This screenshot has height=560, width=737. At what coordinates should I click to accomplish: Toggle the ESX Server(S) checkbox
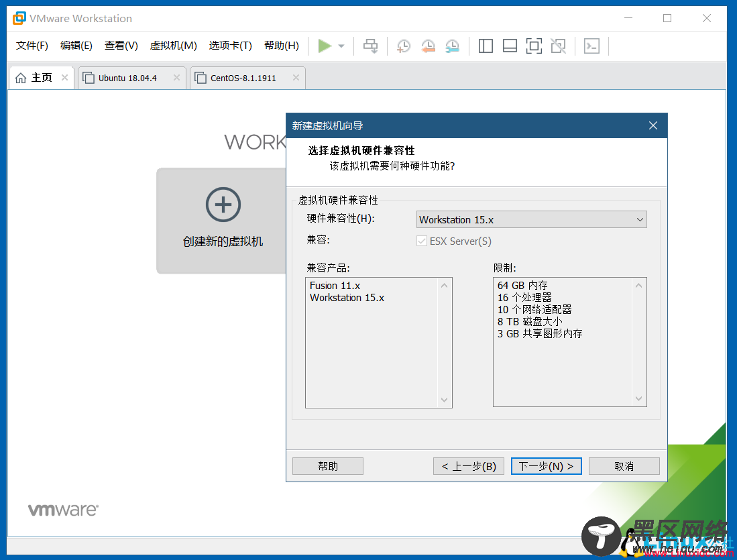coord(422,241)
